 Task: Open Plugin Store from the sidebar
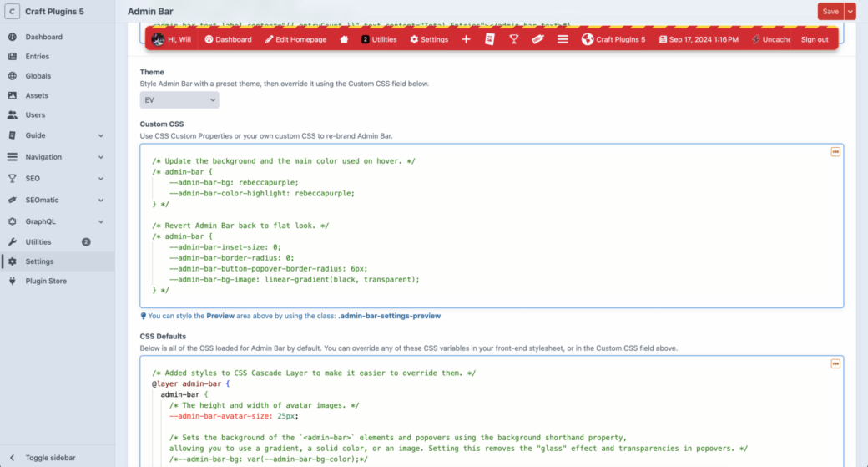tap(46, 282)
